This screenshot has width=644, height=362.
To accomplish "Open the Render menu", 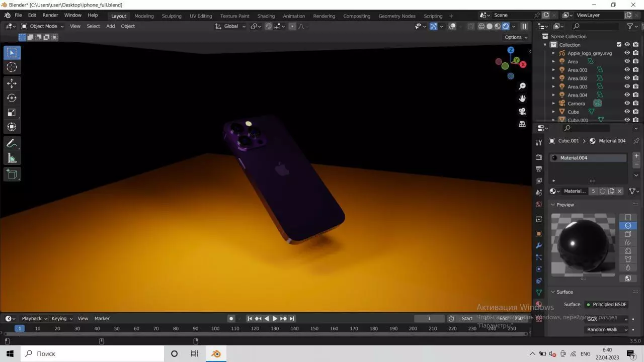I will click(50, 15).
